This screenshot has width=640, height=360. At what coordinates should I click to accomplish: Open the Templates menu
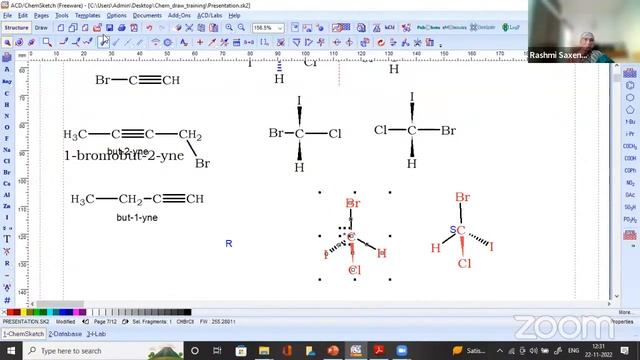tap(87, 16)
